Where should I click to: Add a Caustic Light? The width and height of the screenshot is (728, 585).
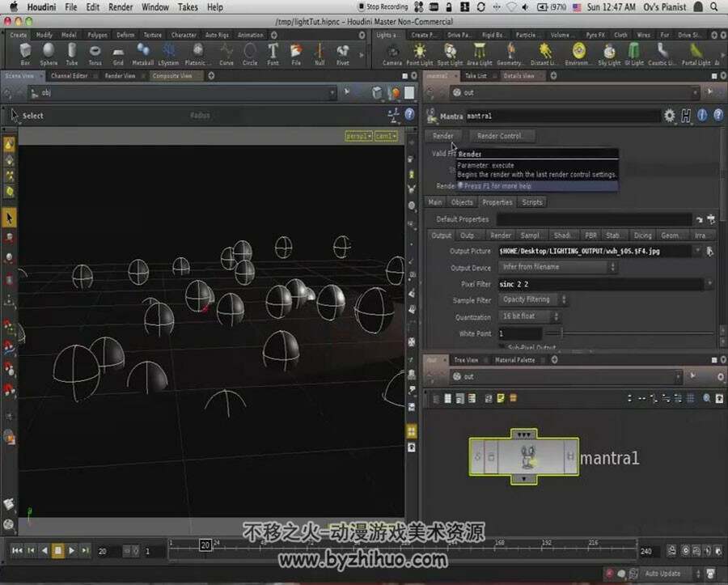[x=662, y=54]
